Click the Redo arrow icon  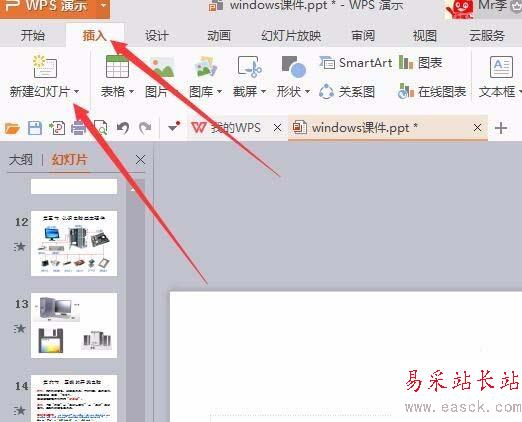(145, 128)
